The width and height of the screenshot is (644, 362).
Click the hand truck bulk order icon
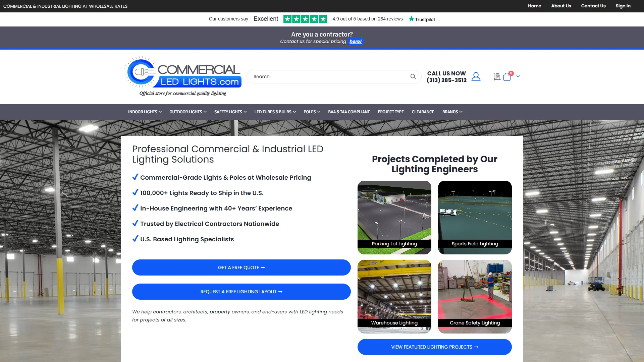tap(497, 77)
